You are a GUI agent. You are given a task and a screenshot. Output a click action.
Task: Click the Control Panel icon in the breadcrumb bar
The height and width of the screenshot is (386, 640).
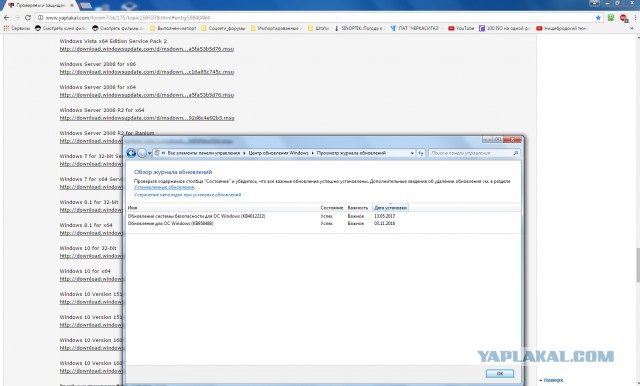click(x=157, y=153)
